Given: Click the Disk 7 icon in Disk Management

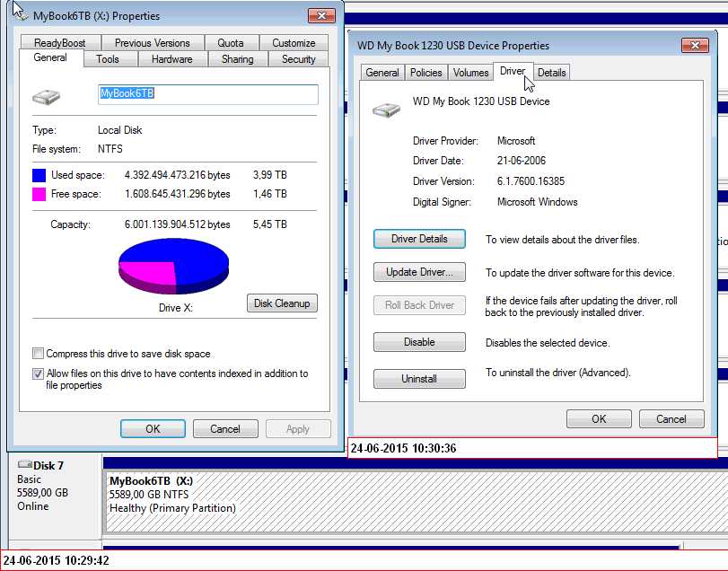Looking at the screenshot, I should tap(24, 464).
